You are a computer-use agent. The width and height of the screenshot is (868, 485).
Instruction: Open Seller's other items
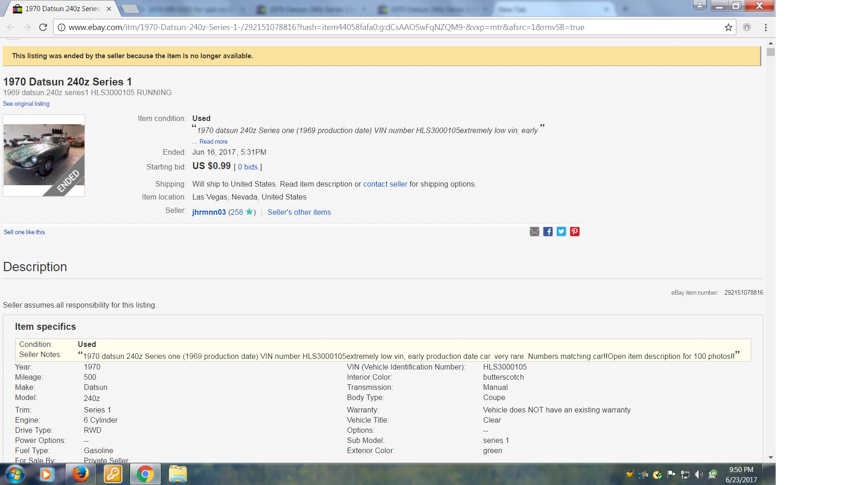299,212
